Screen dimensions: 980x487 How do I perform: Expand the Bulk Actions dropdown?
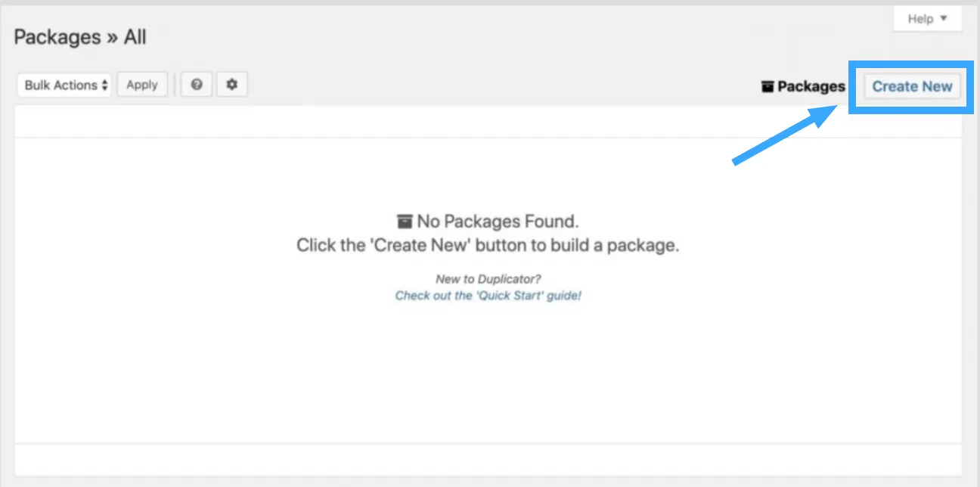click(64, 85)
